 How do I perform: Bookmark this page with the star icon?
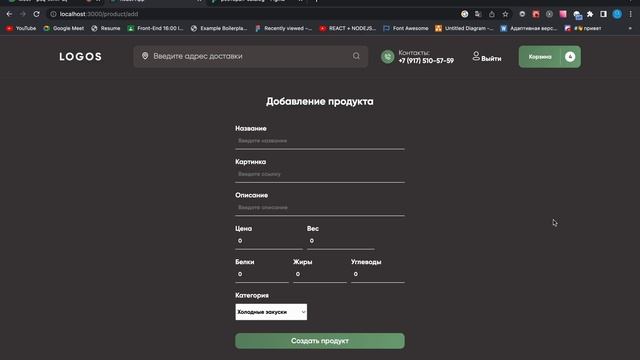click(505, 14)
